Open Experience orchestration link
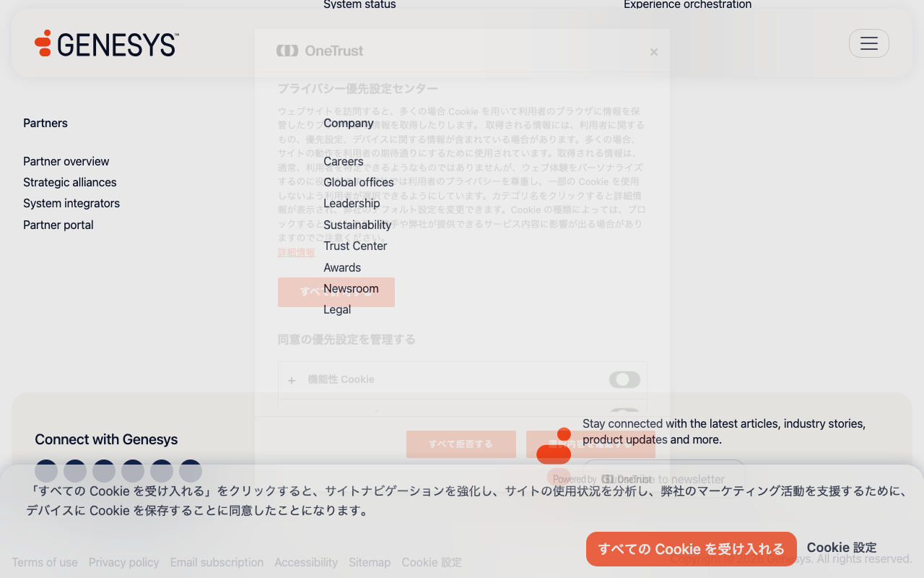The width and height of the screenshot is (924, 578). 687,4
